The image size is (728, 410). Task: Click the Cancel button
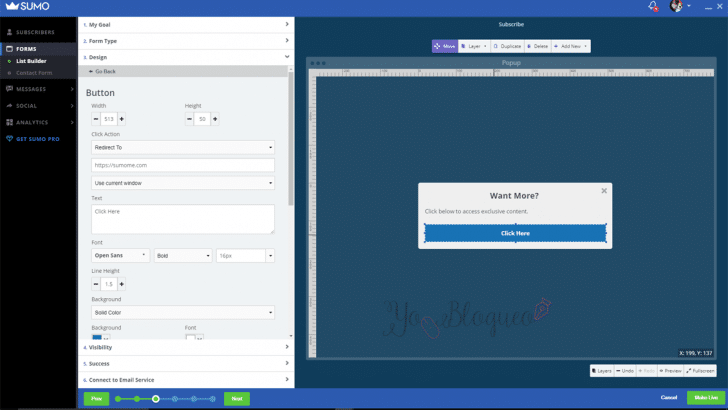click(669, 397)
